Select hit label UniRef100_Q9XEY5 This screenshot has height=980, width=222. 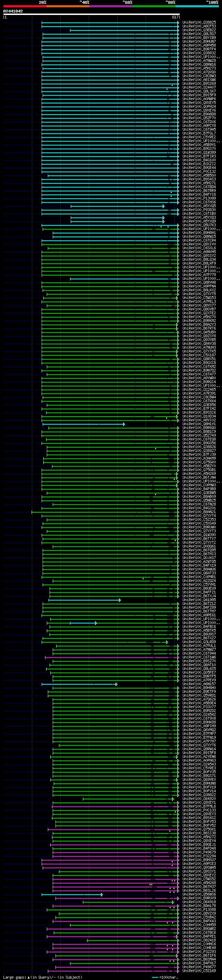tap(199, 103)
